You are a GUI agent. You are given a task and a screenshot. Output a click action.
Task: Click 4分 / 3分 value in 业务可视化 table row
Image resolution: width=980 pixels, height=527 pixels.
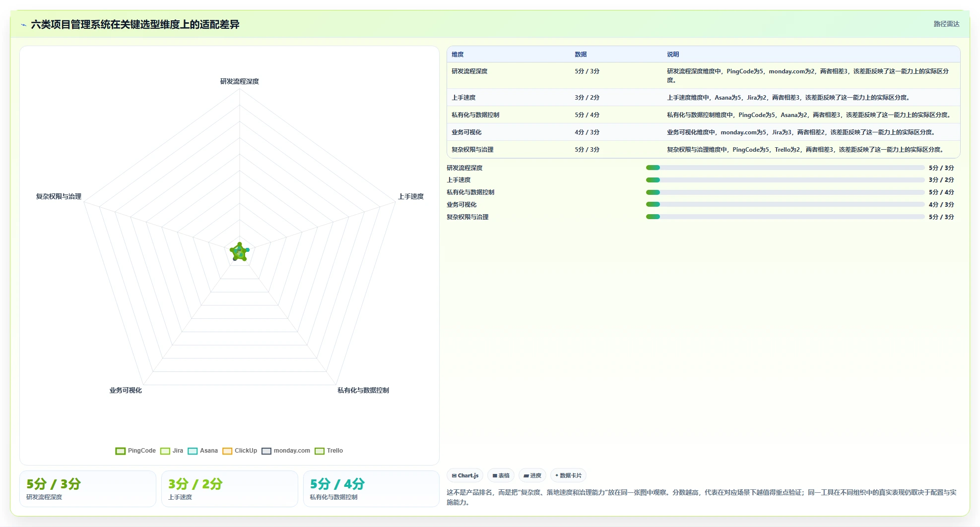click(x=587, y=132)
